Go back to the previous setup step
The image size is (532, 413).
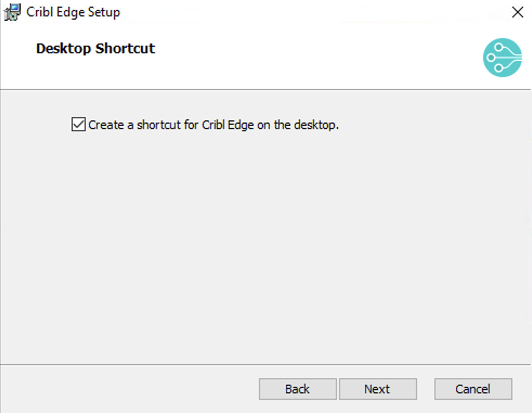[x=297, y=389]
